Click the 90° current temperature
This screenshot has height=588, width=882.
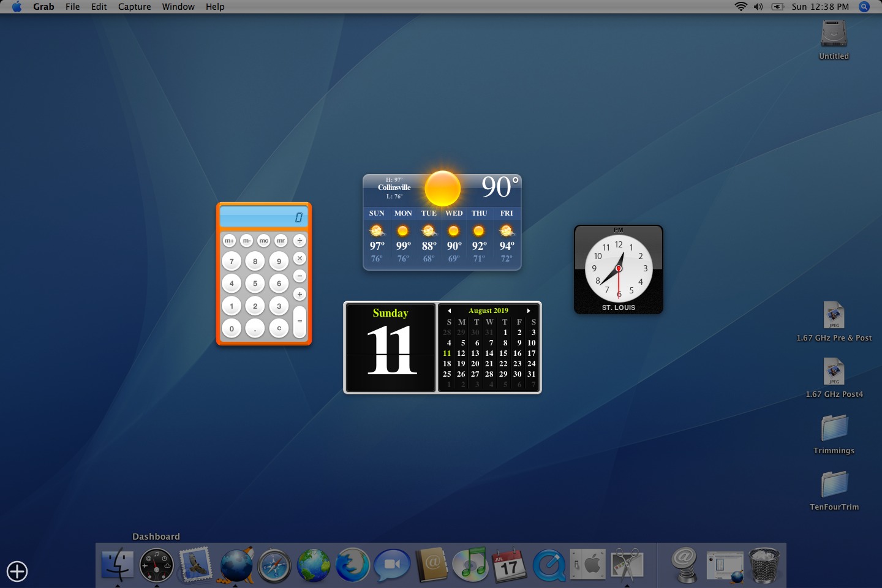(x=500, y=187)
